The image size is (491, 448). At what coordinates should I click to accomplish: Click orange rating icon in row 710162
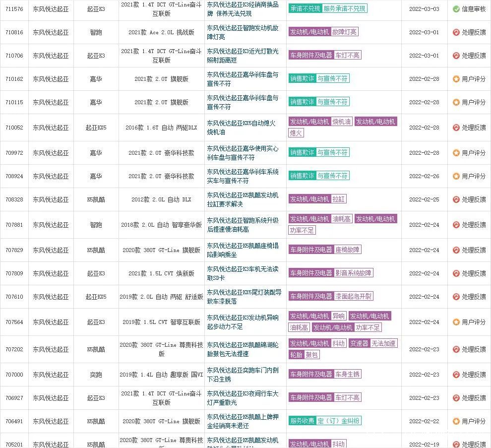[456, 79]
